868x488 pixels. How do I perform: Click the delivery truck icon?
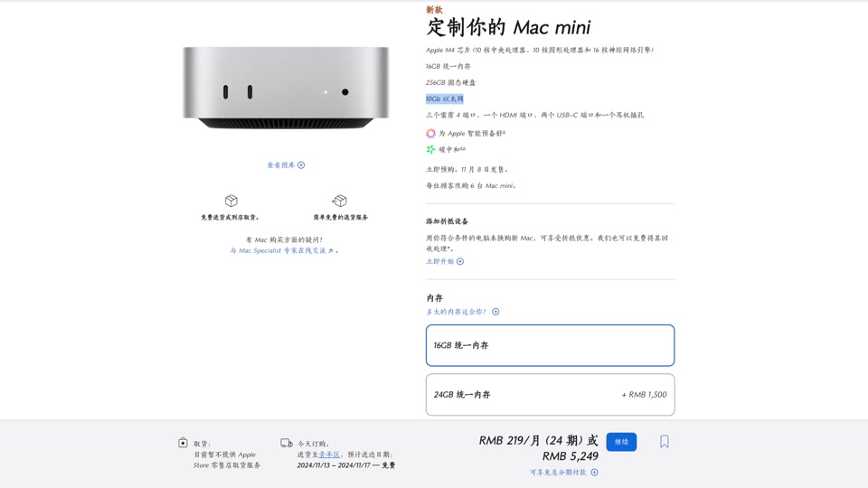coord(287,443)
